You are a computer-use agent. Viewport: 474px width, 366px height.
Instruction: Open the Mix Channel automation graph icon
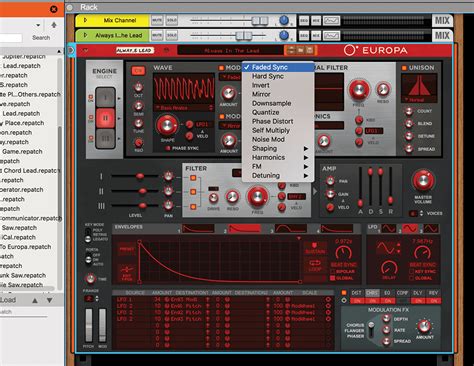[x=332, y=21]
